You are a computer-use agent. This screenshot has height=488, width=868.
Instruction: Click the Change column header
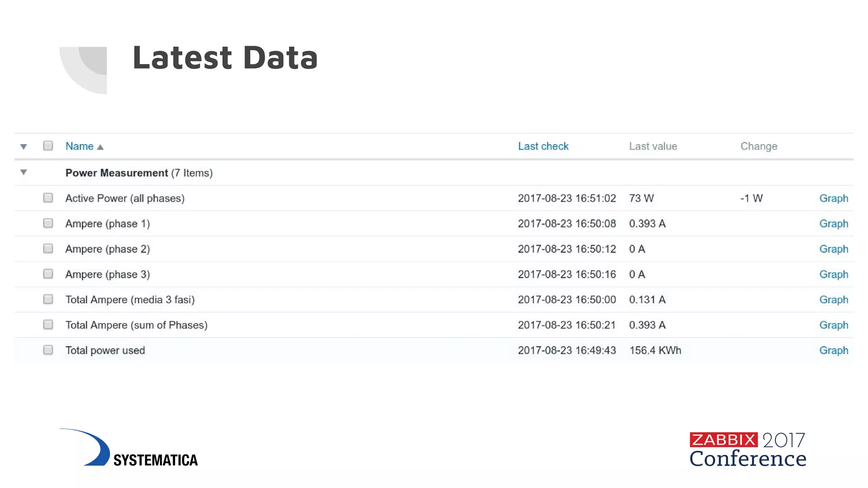click(x=759, y=146)
